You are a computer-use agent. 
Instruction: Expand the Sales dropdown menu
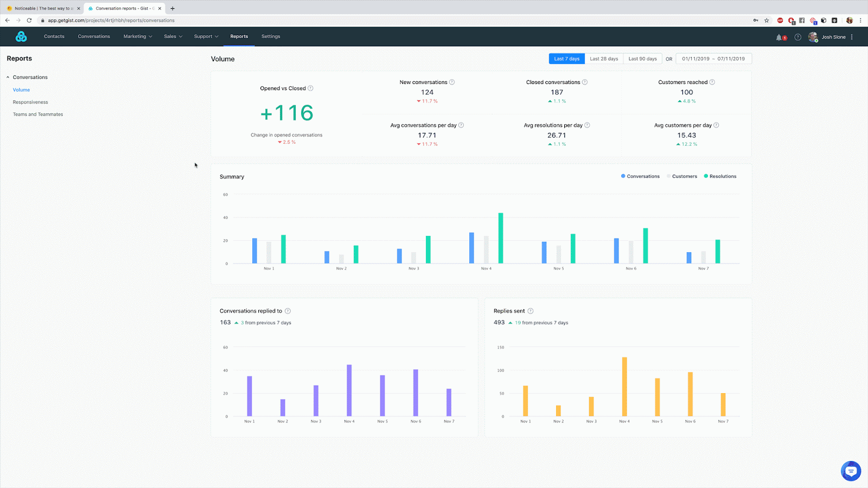[x=173, y=36]
